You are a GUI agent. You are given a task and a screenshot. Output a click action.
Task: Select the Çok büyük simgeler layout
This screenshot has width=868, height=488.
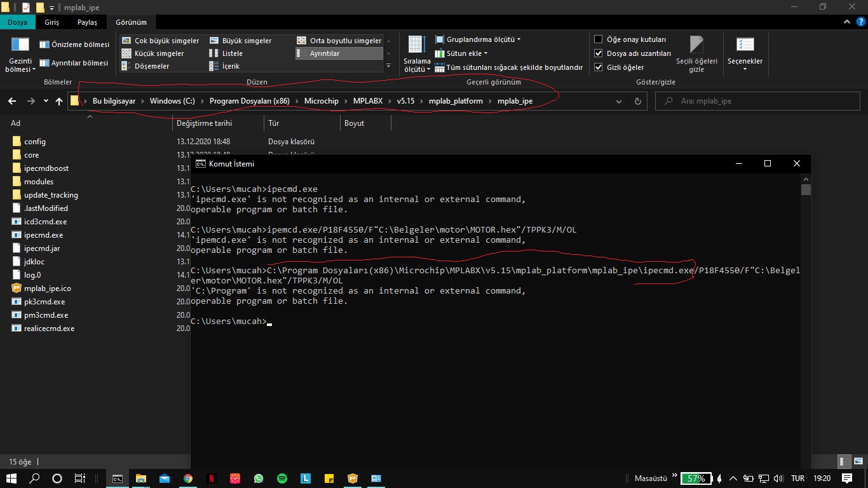(x=161, y=41)
